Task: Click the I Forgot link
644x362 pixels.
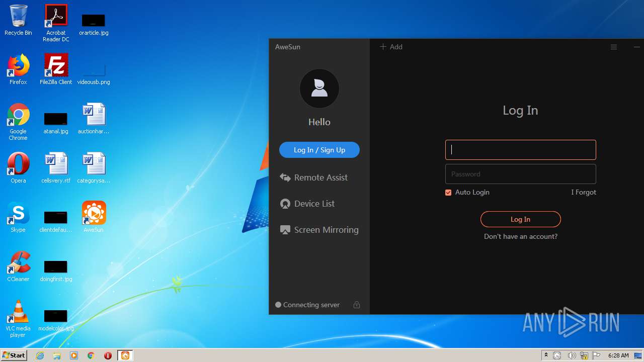Action: point(584,192)
